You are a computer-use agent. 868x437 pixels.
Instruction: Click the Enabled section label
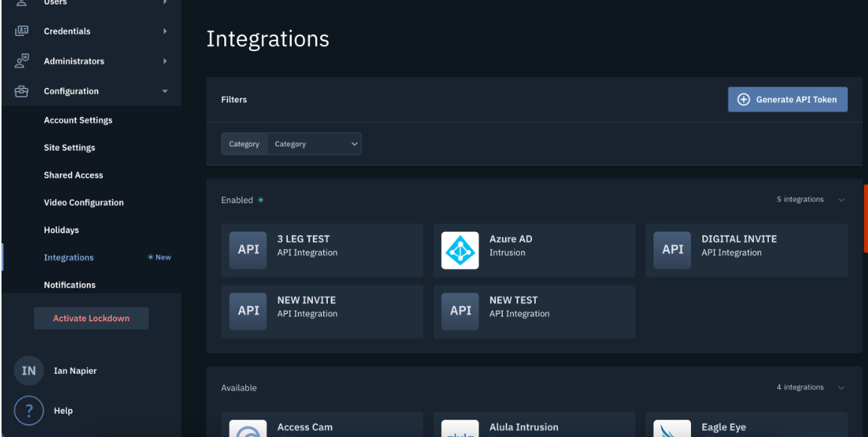point(237,200)
